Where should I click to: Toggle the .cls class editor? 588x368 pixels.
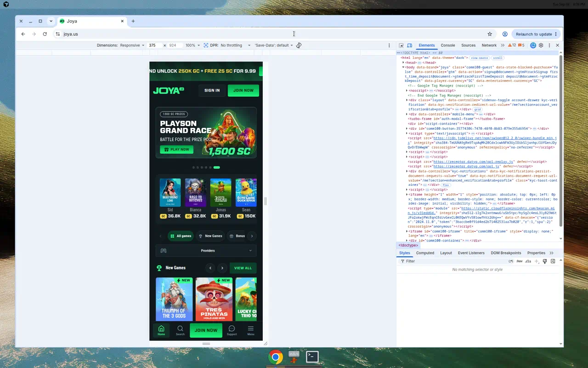coord(528,261)
